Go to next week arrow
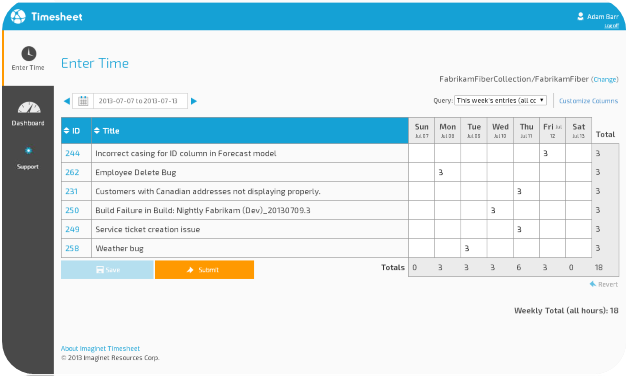 pos(194,101)
